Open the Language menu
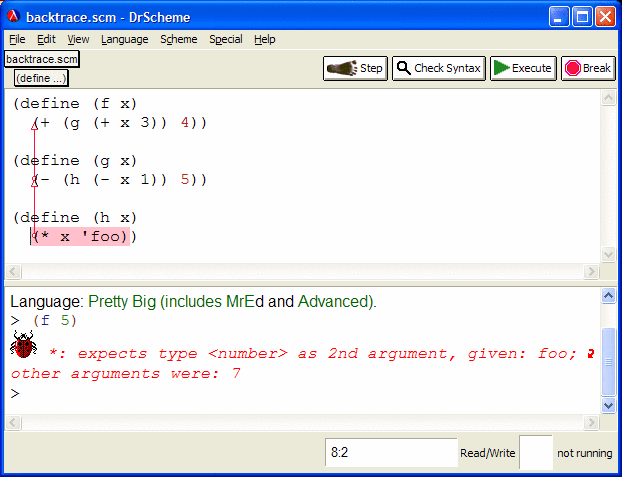 pyautogui.click(x=125, y=39)
